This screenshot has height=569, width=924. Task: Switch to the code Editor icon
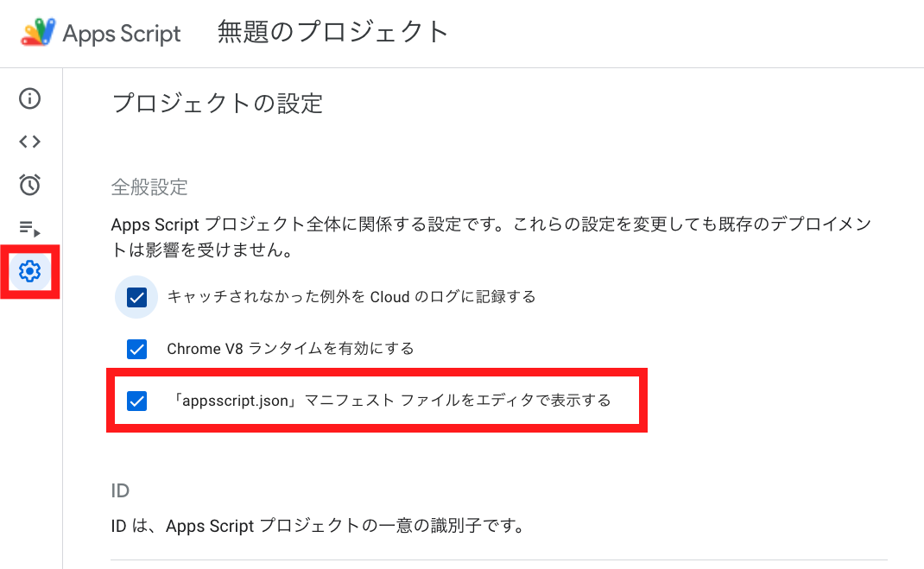point(29,142)
